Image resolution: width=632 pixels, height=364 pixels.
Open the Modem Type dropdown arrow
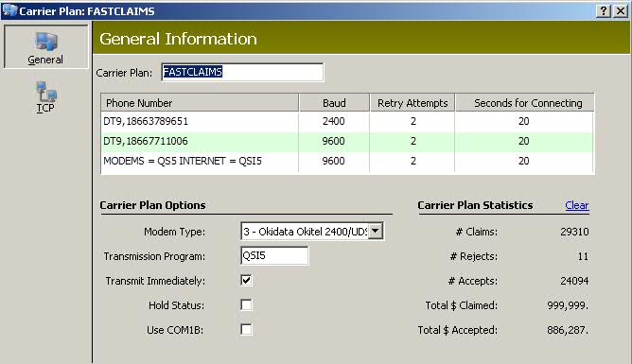tap(376, 231)
